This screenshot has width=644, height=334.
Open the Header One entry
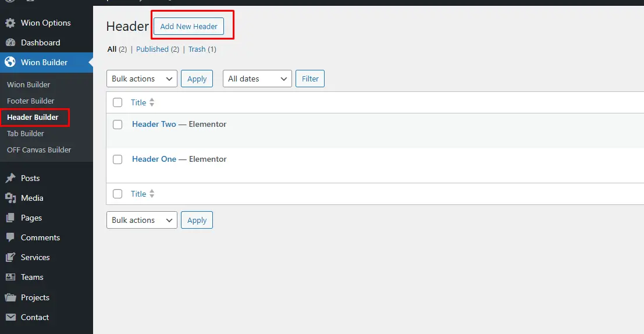pyautogui.click(x=154, y=159)
